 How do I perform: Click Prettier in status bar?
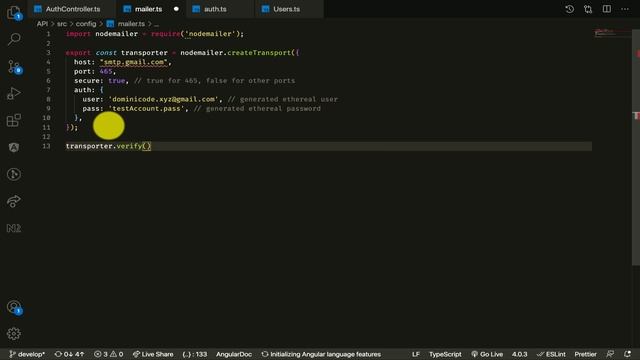click(585, 354)
